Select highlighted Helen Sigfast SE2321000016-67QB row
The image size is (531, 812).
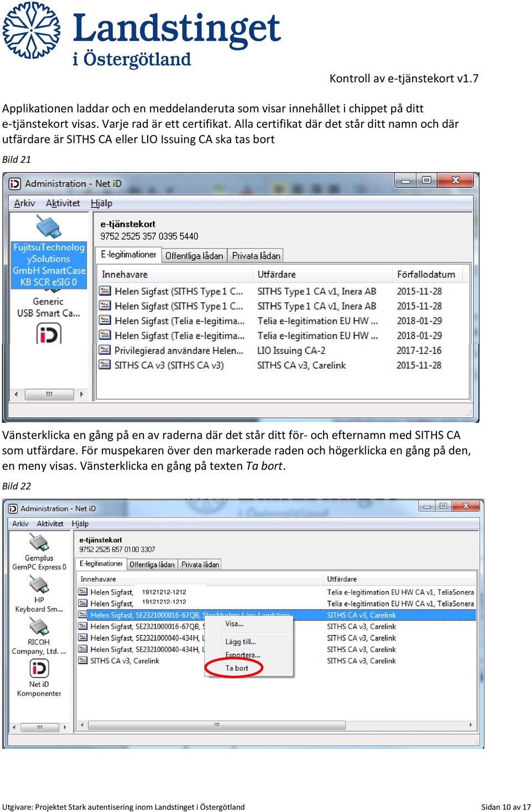click(x=277, y=615)
